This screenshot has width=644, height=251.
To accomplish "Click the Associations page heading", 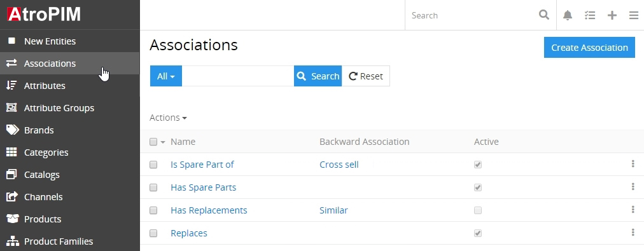I will 193,44.
